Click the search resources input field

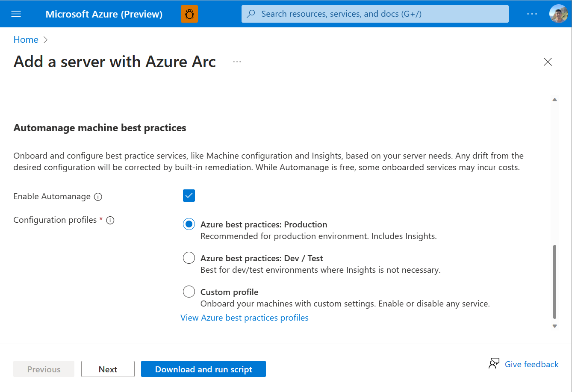[375, 14]
